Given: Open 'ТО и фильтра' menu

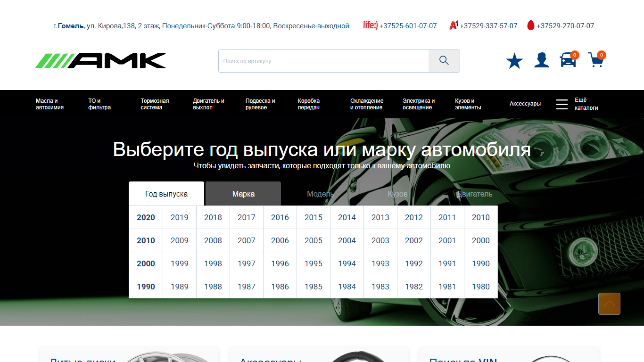Looking at the screenshot, I should point(99,104).
